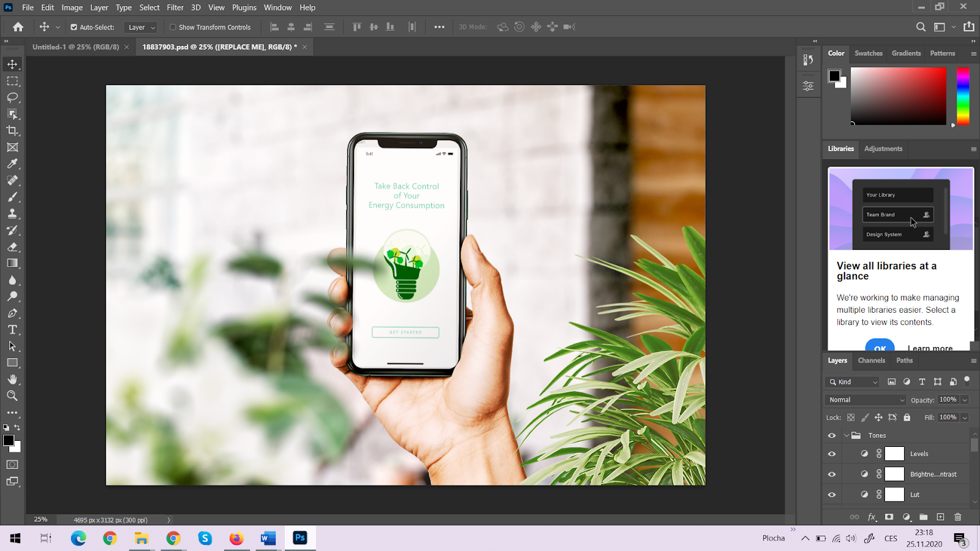The image size is (980, 551).
Task: Delete layer using the trash icon
Action: click(958, 517)
